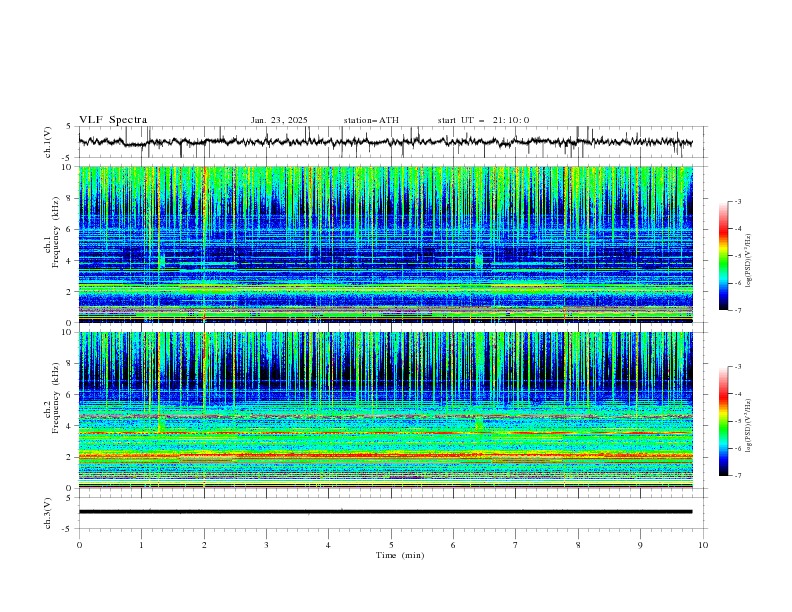This screenshot has width=792, height=612.
Task: Click the ch.1 frequency tick "10"
Action: [68, 167]
